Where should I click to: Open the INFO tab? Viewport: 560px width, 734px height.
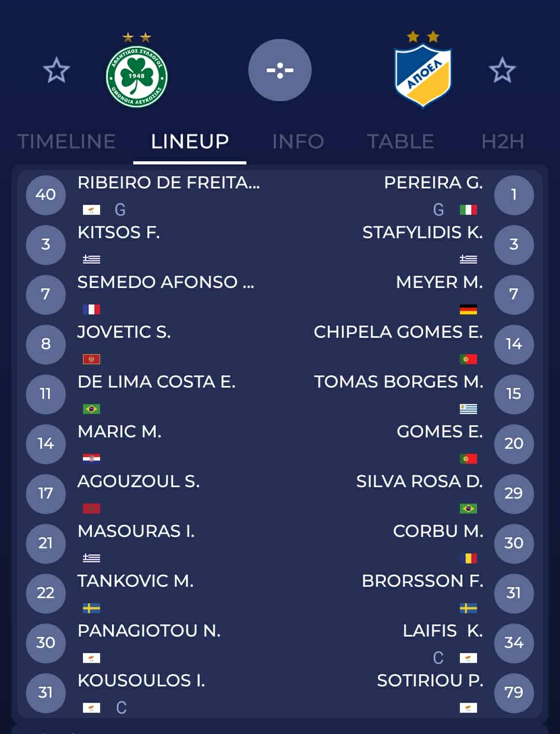pyautogui.click(x=298, y=142)
